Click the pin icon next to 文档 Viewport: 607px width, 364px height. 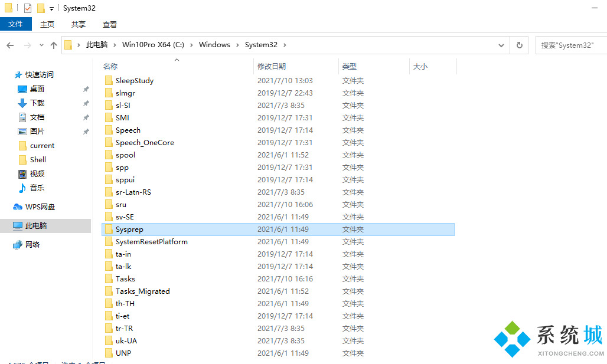coord(86,117)
